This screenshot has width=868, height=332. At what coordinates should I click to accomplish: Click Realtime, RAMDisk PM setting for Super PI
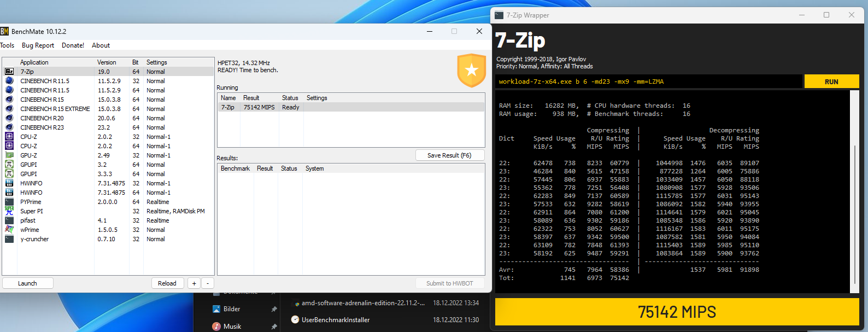pyautogui.click(x=175, y=211)
